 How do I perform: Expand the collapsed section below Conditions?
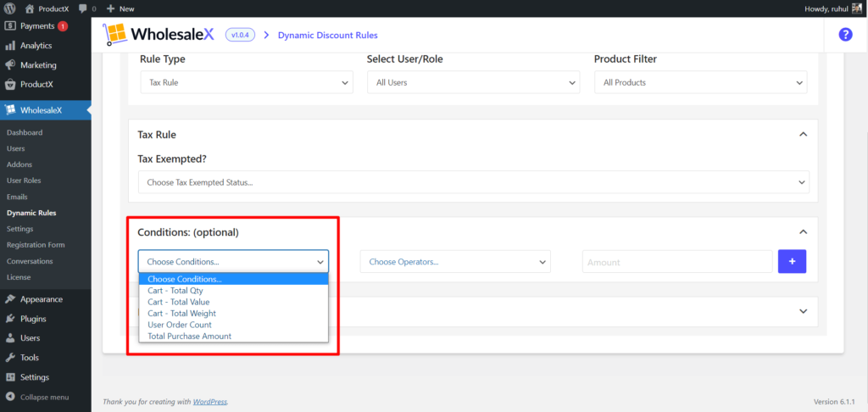click(804, 311)
